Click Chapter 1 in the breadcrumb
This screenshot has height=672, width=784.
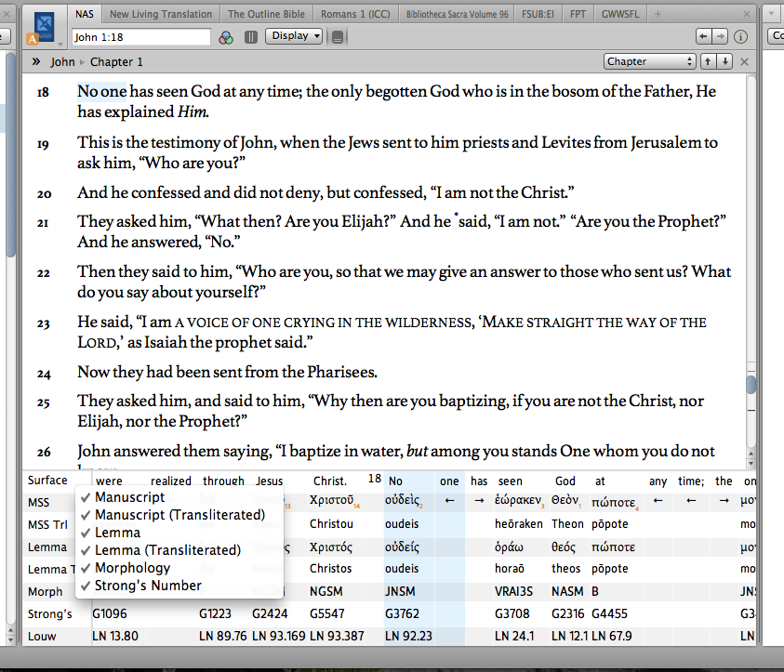(116, 62)
